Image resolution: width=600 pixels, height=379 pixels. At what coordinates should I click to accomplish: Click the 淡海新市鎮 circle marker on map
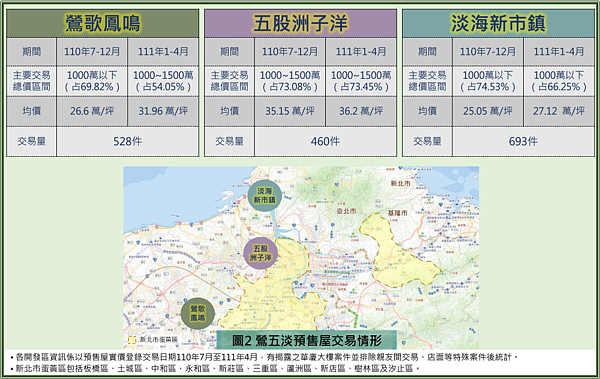[264, 196]
